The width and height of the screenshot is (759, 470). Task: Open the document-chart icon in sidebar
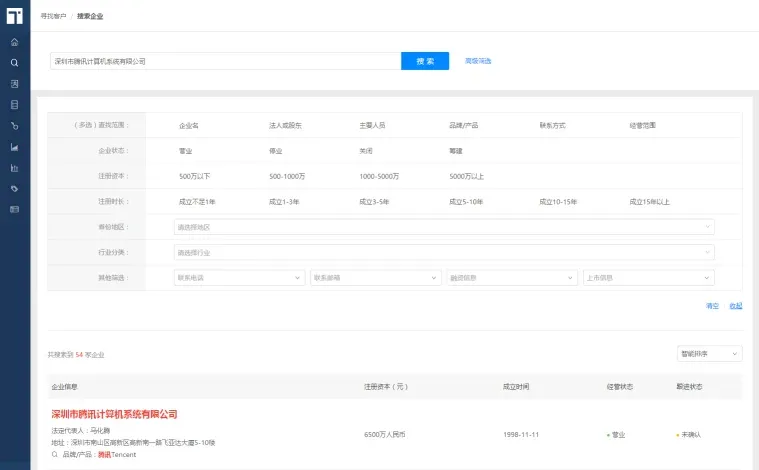click(x=15, y=84)
